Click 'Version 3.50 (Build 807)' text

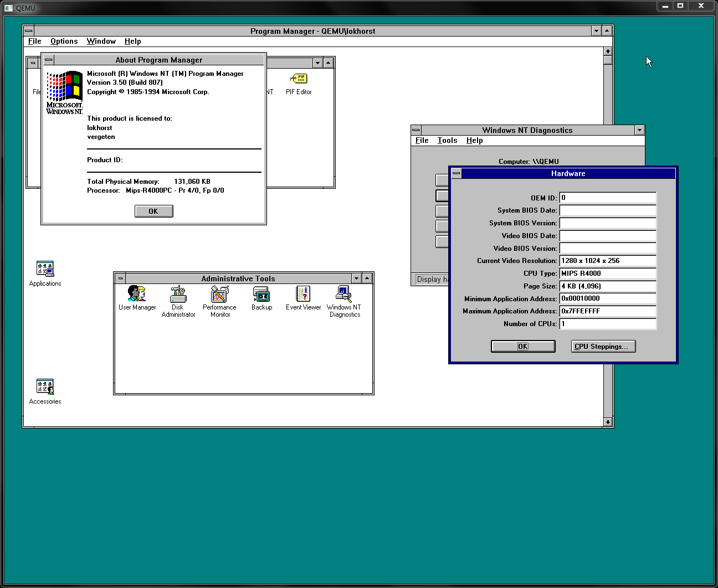(125, 82)
